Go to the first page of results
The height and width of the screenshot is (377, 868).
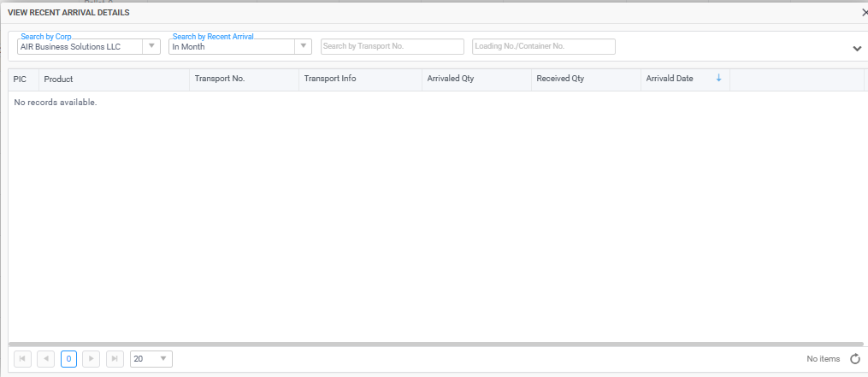pyautogui.click(x=23, y=359)
